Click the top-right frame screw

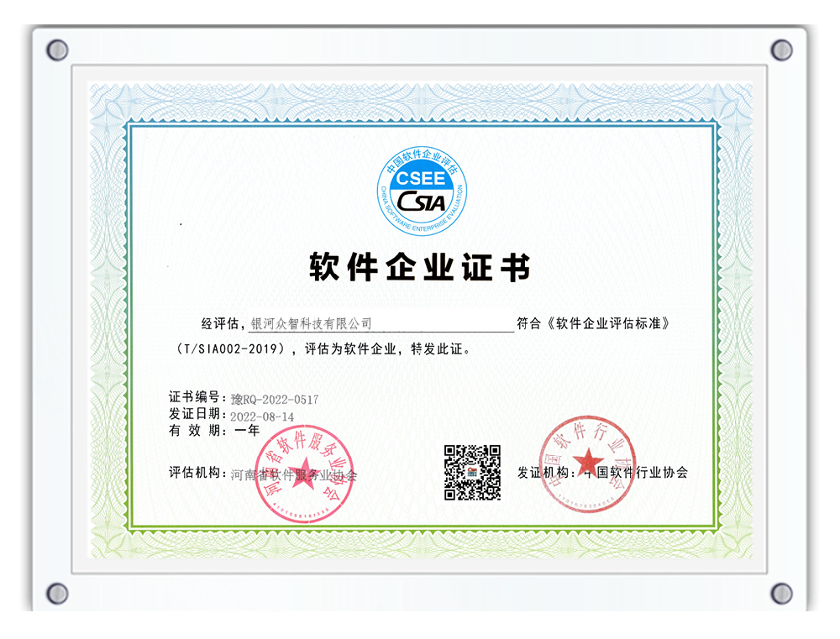[781, 50]
